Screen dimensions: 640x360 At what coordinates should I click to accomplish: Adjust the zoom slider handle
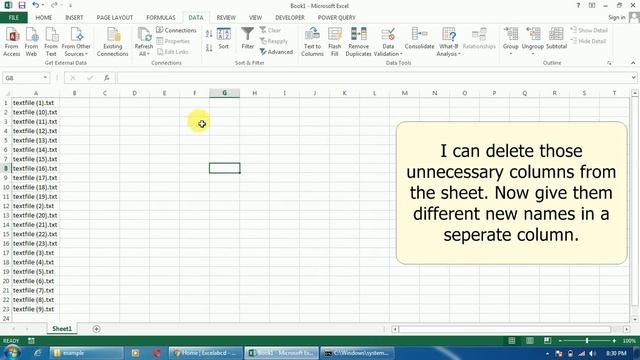click(587, 340)
